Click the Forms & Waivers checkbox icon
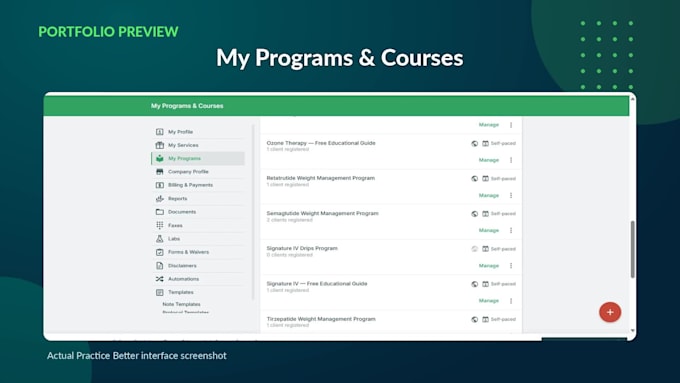 [160, 252]
